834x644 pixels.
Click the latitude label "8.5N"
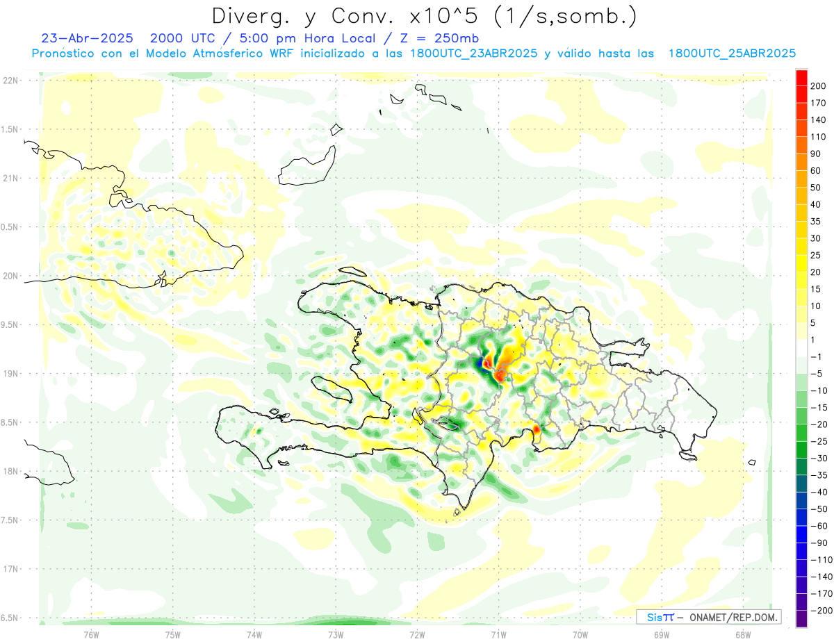tap(10, 422)
